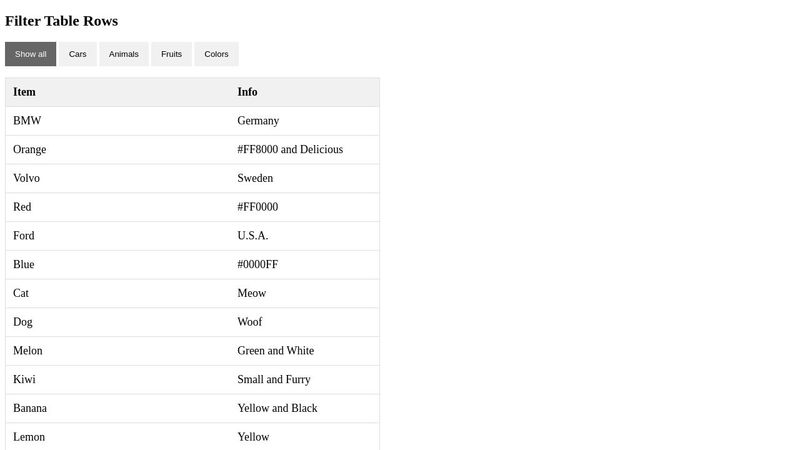Select the Orange item cell
This screenshot has width=800, height=450.
tap(29, 150)
